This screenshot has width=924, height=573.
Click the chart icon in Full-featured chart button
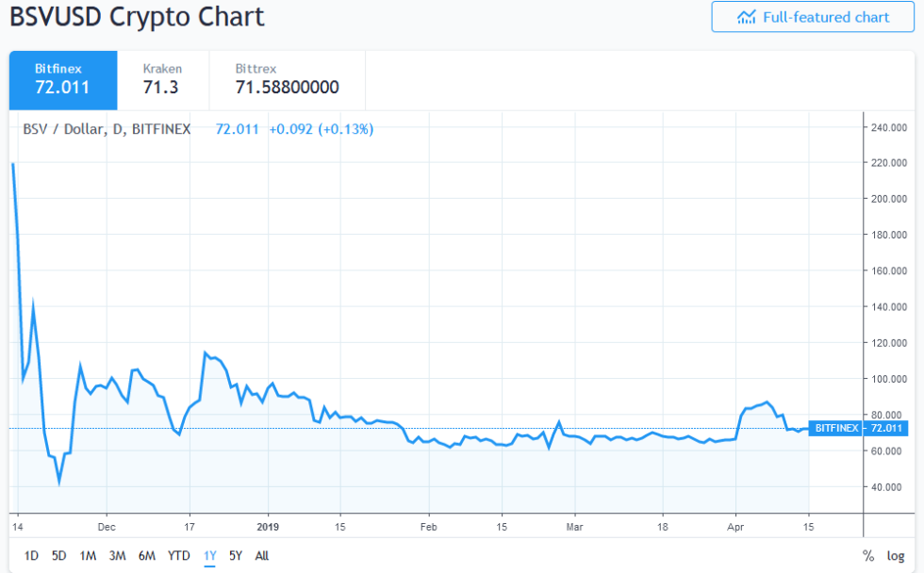pyautogui.click(x=749, y=16)
